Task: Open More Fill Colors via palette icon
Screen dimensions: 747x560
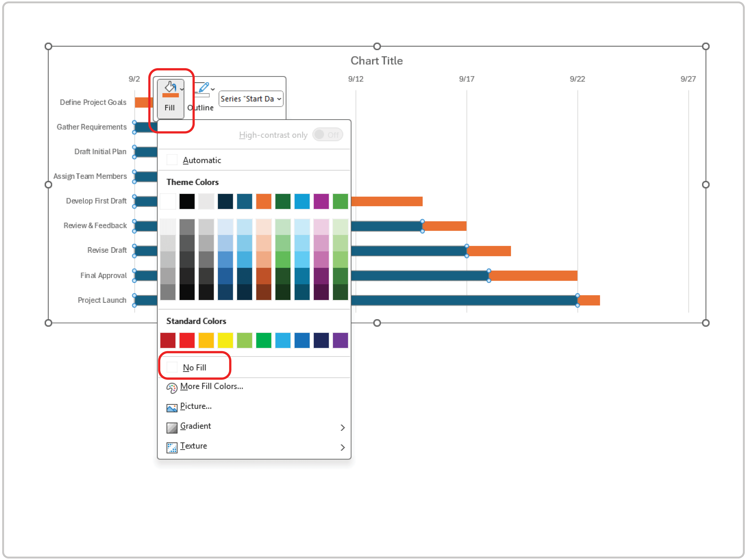Action: point(172,388)
